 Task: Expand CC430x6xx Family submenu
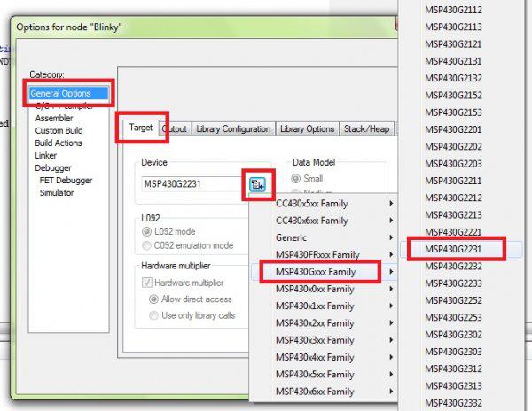tap(324, 221)
